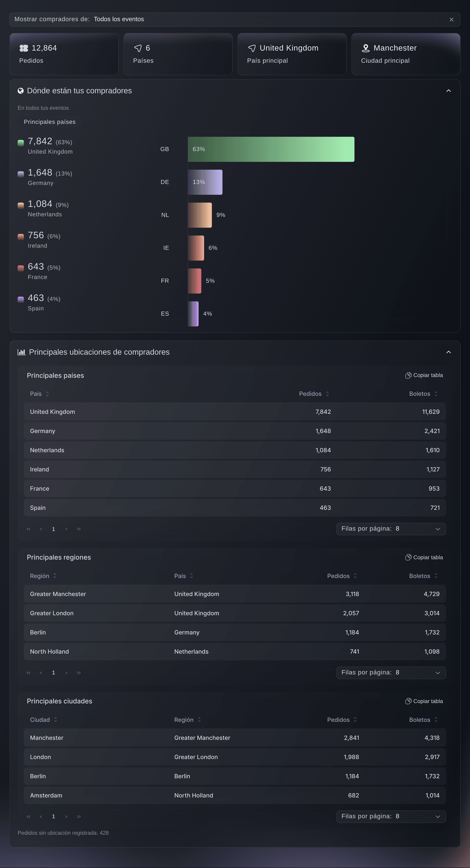Sort countries table by Boletos

click(x=423, y=394)
